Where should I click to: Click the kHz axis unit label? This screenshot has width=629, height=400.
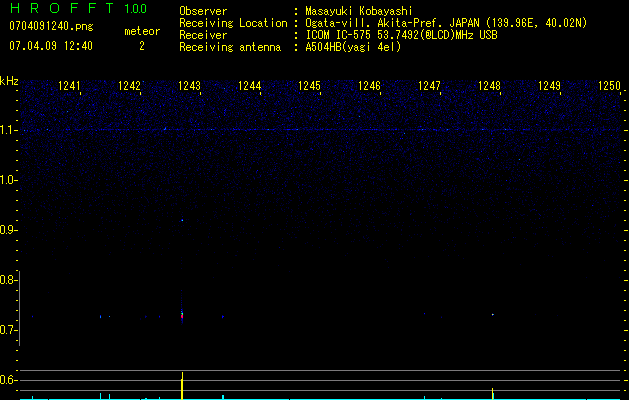(x=9, y=81)
